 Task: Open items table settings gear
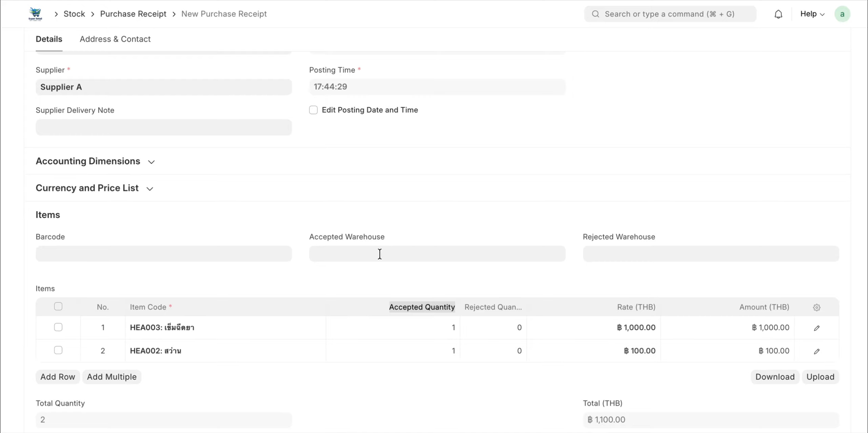[816, 307]
